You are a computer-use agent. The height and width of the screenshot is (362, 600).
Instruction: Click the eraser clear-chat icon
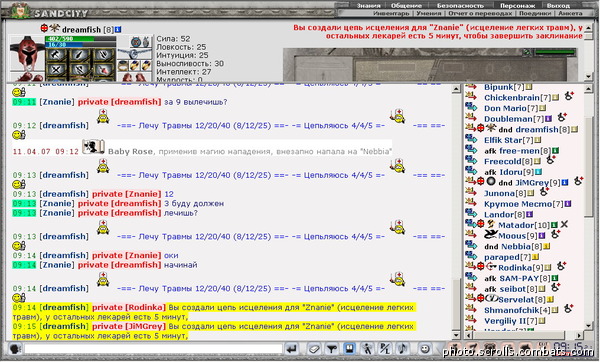[314, 349]
